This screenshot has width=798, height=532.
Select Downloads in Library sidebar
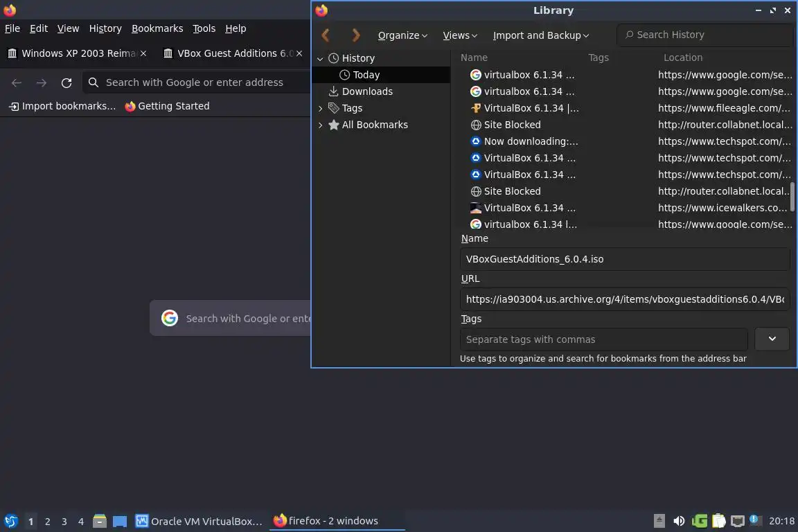(381, 91)
